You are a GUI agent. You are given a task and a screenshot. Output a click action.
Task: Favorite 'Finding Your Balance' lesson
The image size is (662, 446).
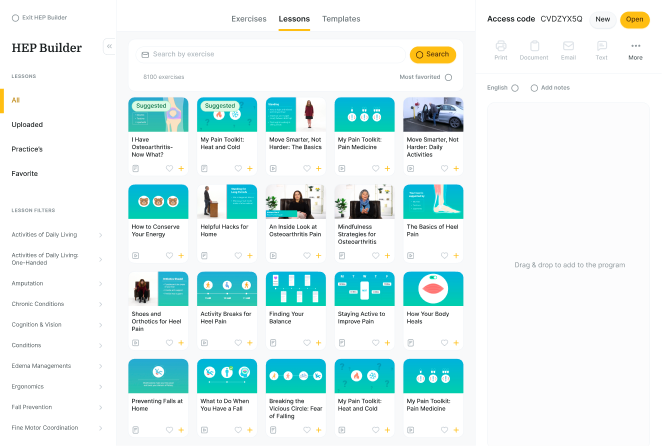click(307, 343)
